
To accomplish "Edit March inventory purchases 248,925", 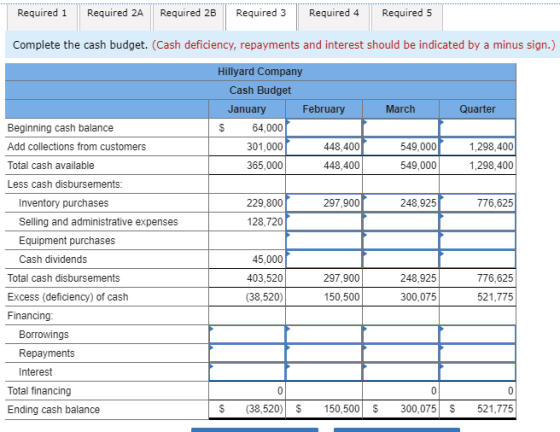I will [401, 203].
